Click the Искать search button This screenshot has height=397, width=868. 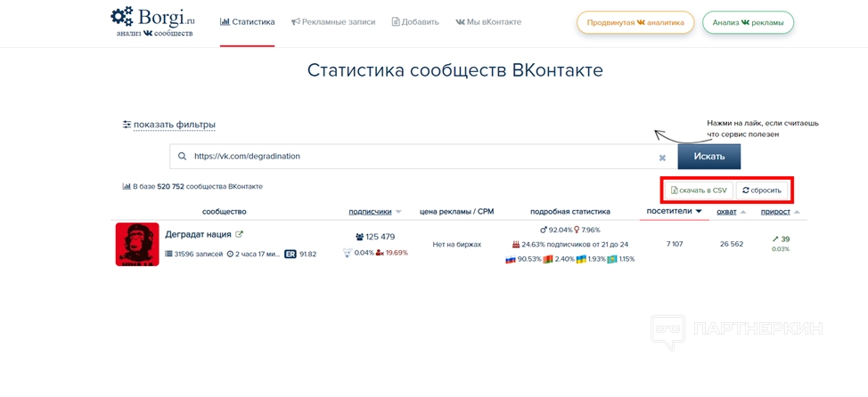pyautogui.click(x=709, y=157)
